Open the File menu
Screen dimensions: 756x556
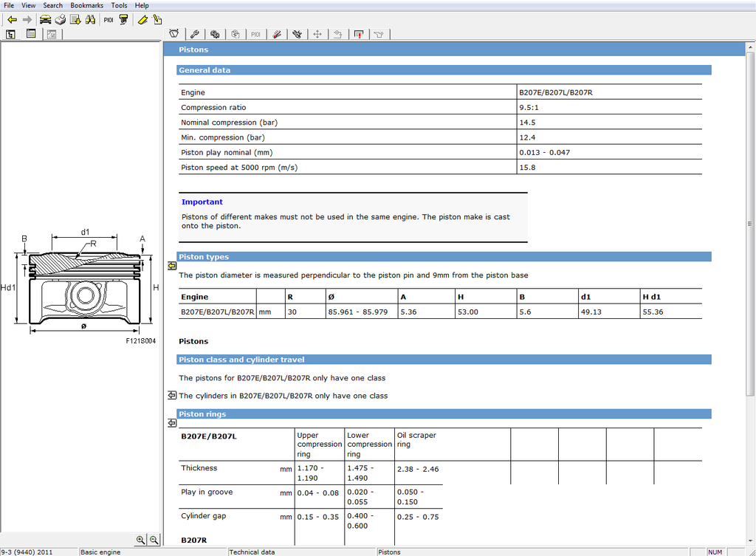pyautogui.click(x=9, y=5)
